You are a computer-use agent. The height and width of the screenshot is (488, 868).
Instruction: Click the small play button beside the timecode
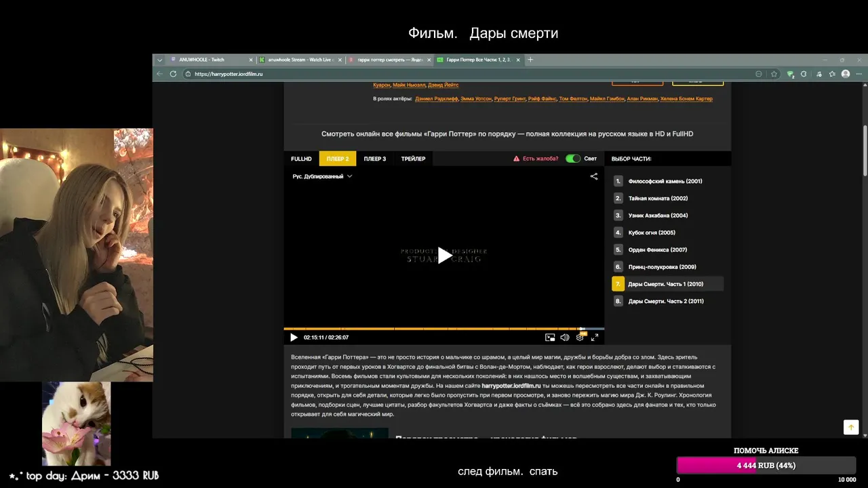coord(294,338)
